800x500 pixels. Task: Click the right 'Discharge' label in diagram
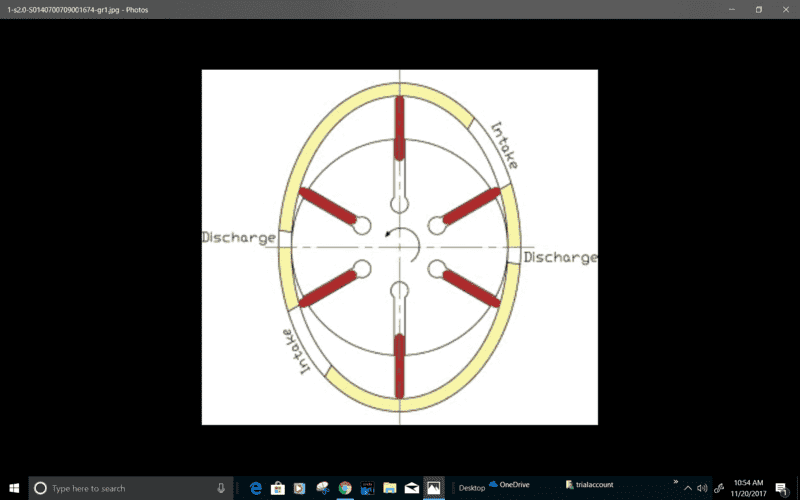(560, 257)
